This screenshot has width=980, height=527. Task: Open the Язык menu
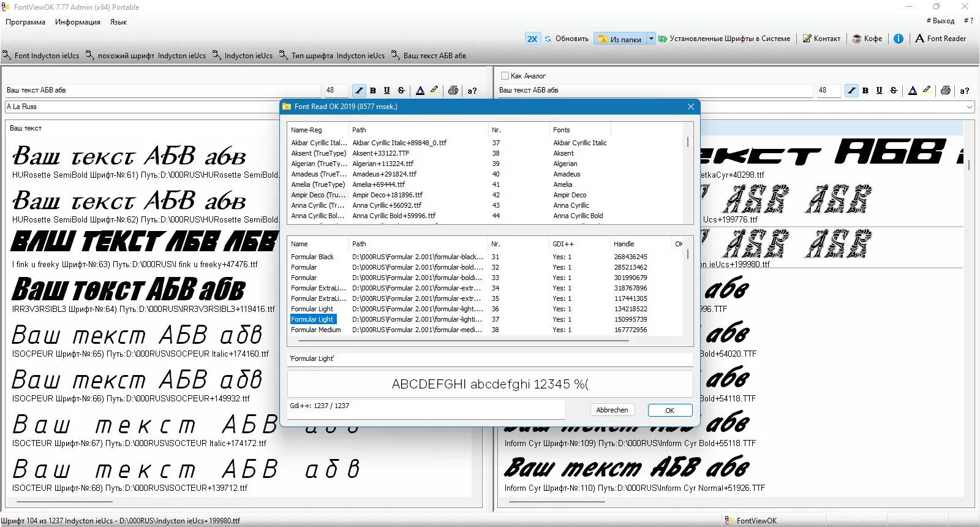[x=119, y=22]
